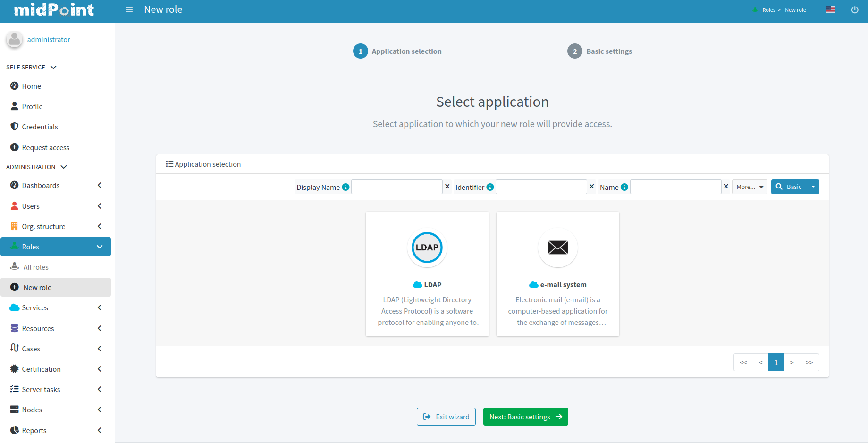Screen dimensions: 868x444
Task: Open the Basic search mode dropdown
Action: tap(813, 187)
